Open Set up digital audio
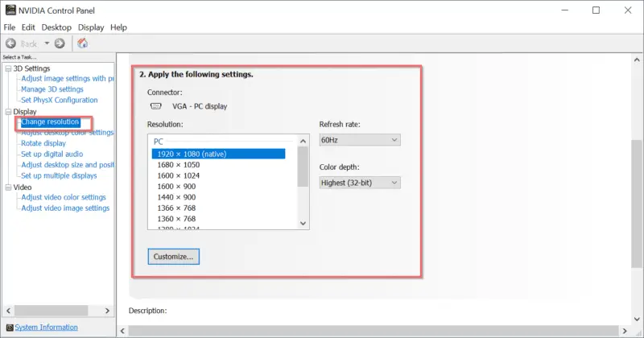 point(52,154)
